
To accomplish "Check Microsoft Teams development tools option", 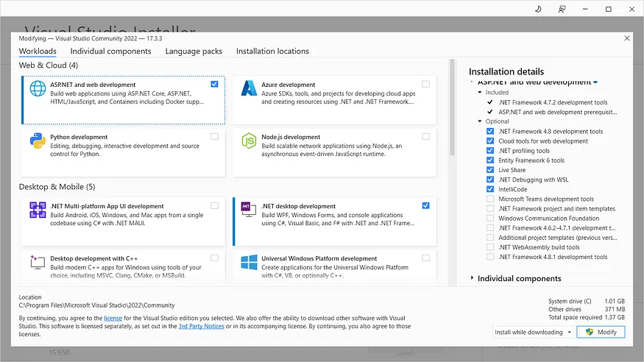I will (490, 199).
